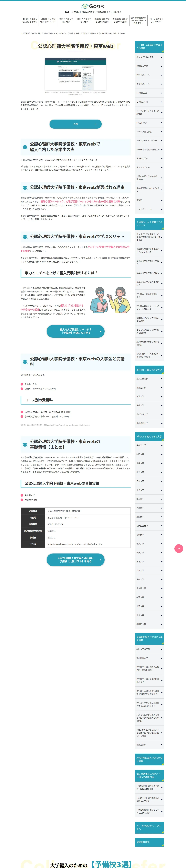
Task: Click the arrow beside 河合塾KALS
Action: (162, 93)
